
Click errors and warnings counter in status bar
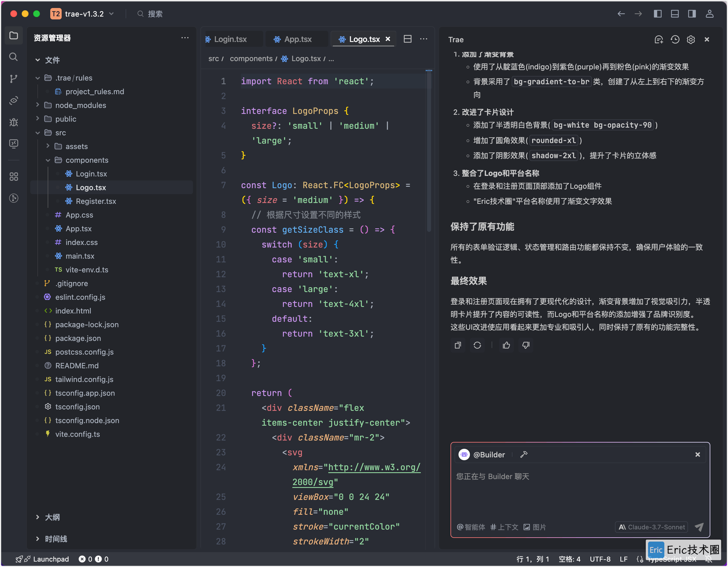pos(94,559)
